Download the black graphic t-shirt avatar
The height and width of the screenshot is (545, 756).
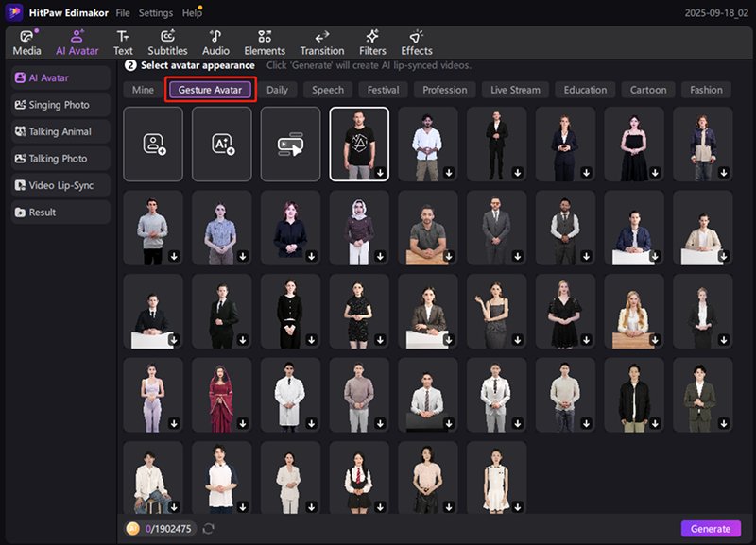tap(380, 173)
